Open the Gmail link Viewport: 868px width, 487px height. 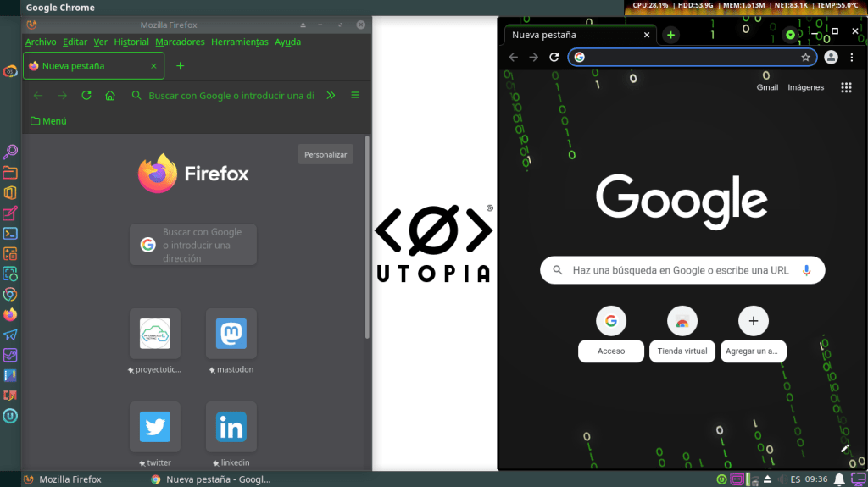point(767,87)
